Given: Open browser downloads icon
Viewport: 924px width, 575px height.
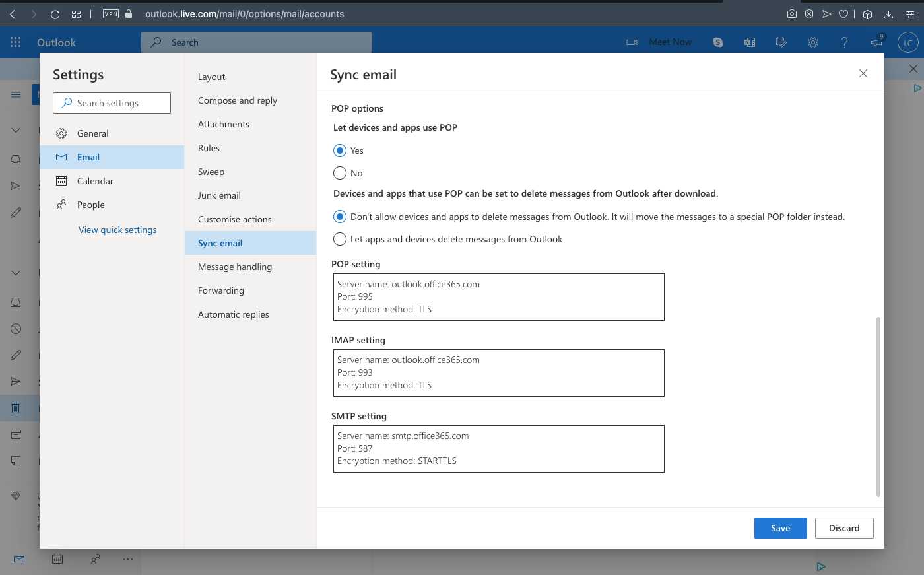Looking at the screenshot, I should [888, 14].
